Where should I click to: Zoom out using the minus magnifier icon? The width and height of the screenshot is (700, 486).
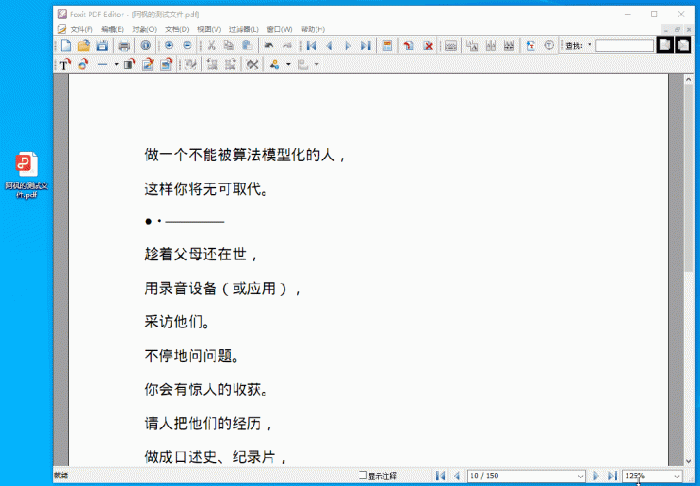pos(188,46)
